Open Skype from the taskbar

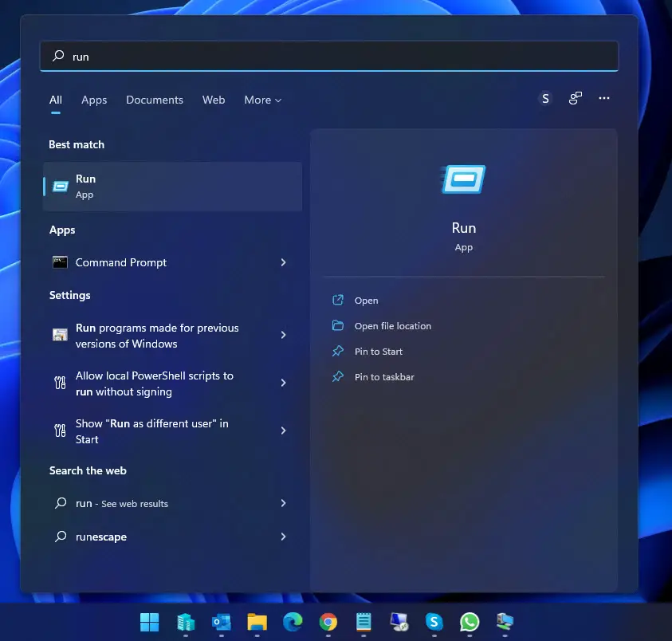(434, 622)
